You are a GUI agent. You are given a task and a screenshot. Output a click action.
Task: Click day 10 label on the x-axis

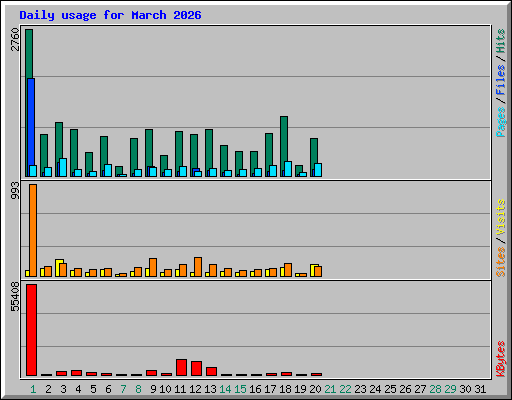pos(165,389)
